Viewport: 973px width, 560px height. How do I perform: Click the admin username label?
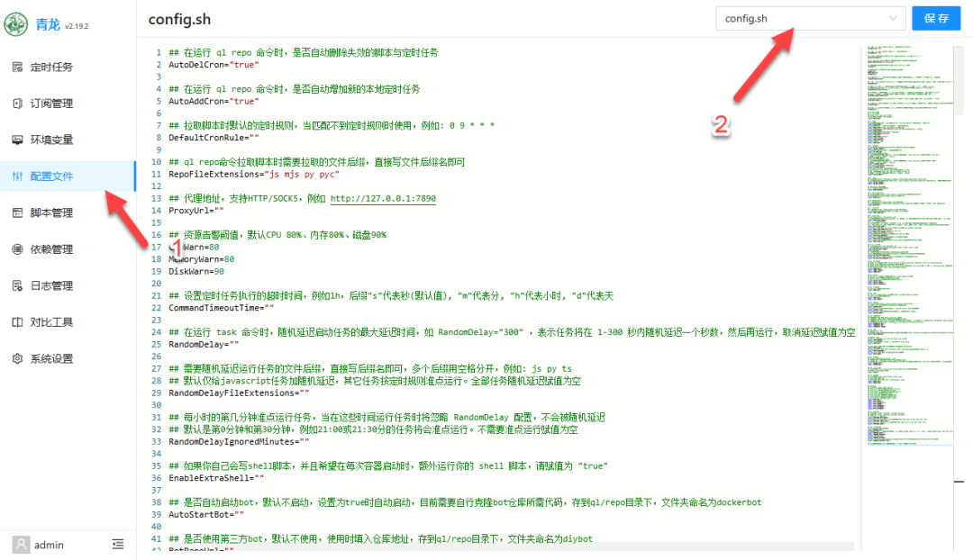(x=49, y=545)
